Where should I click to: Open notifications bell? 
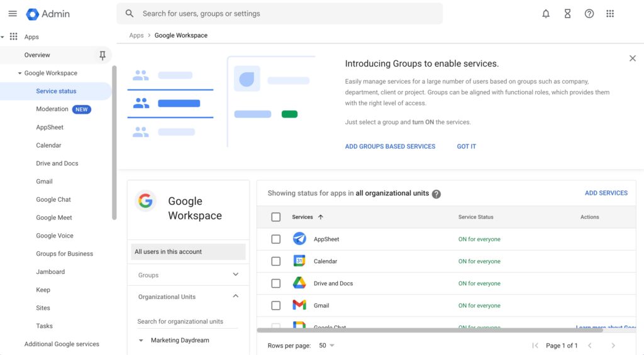pos(546,14)
